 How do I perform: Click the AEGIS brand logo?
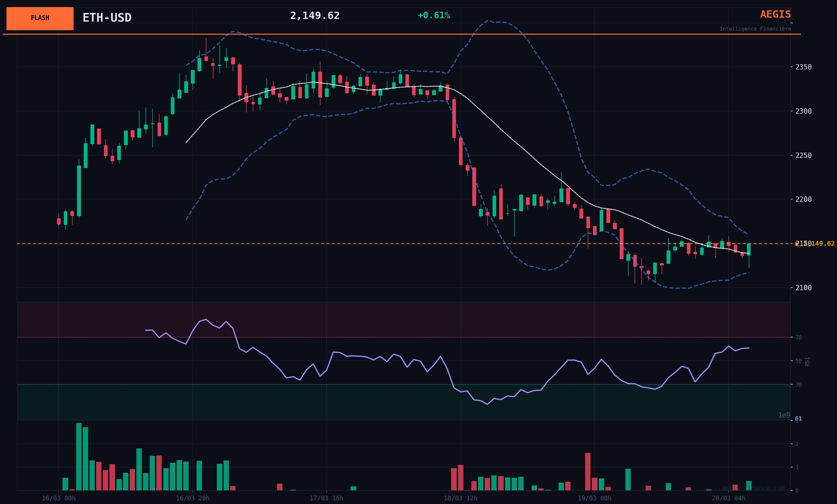pos(775,15)
